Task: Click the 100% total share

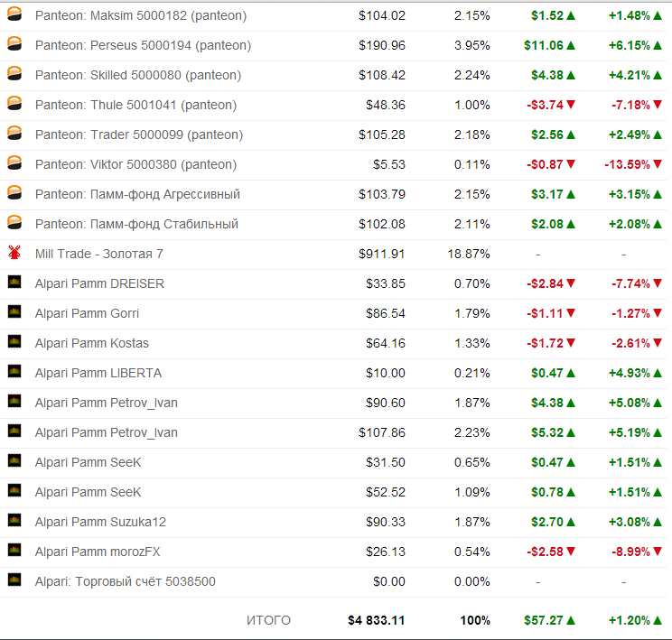Action: (475, 620)
